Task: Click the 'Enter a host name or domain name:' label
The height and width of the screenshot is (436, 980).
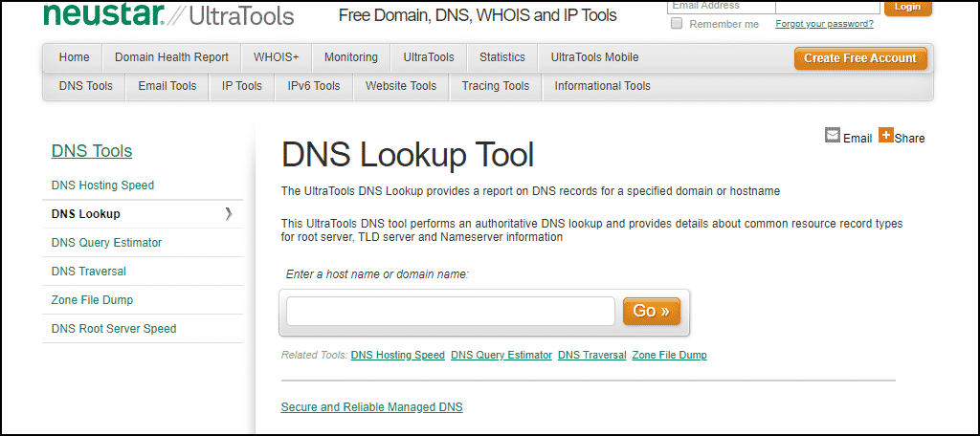Action: [377, 274]
